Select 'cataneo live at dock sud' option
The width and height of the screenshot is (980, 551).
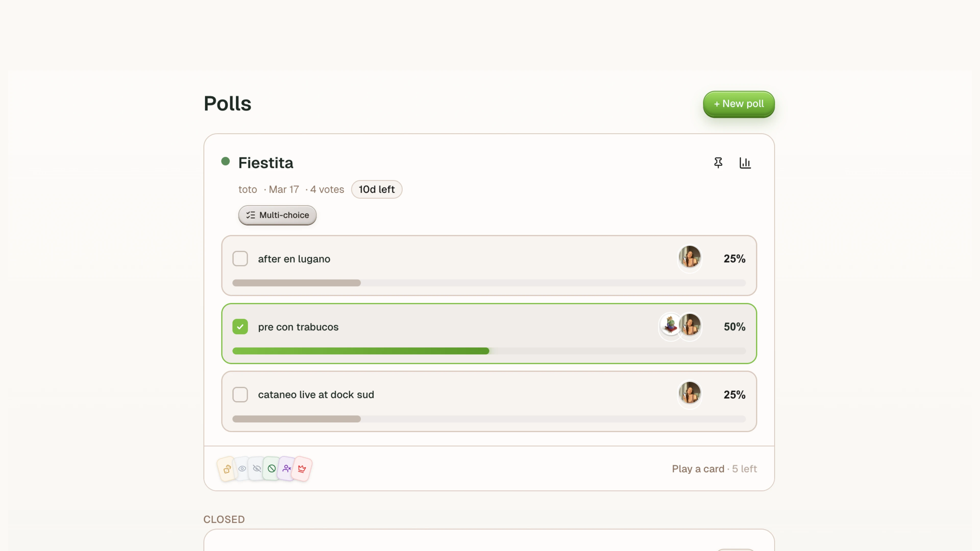[x=240, y=394]
